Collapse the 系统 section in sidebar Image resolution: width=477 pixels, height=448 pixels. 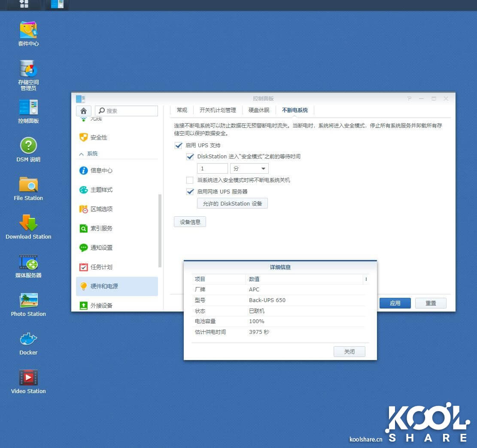tap(82, 154)
